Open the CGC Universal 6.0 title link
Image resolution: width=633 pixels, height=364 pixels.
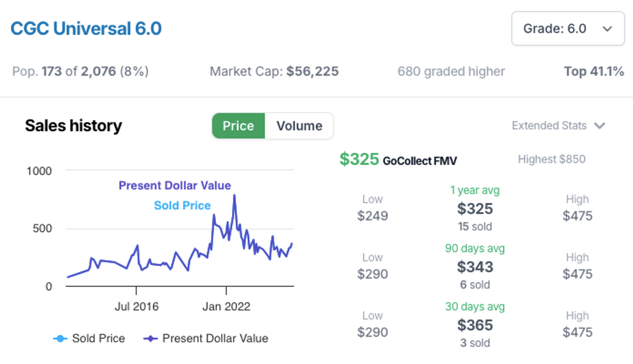point(86,29)
